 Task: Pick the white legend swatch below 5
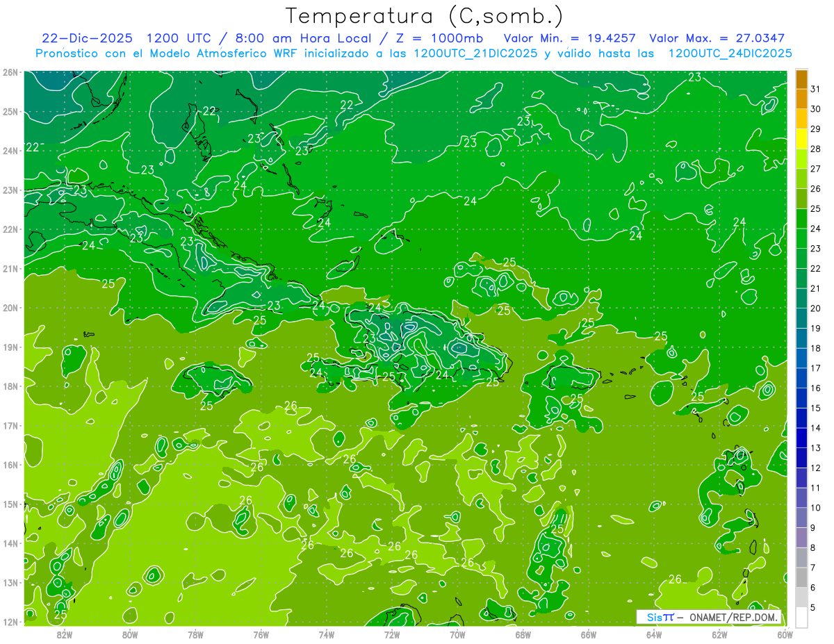801,617
